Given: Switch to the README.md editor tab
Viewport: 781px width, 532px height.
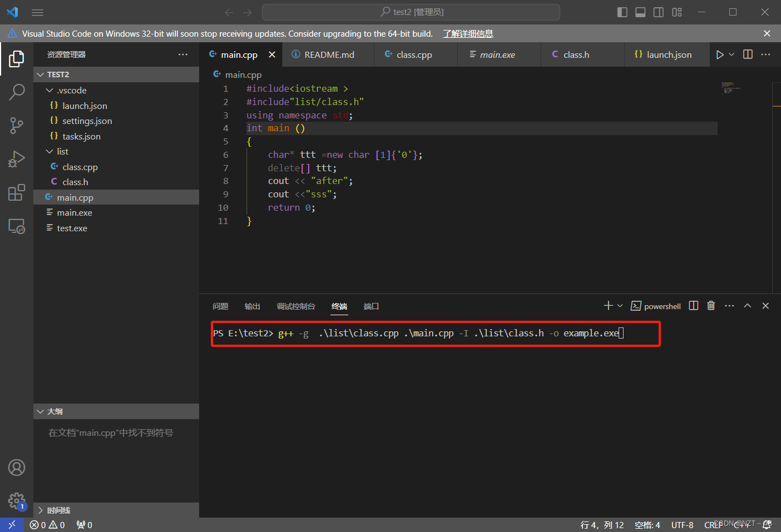Looking at the screenshot, I should 328,54.
